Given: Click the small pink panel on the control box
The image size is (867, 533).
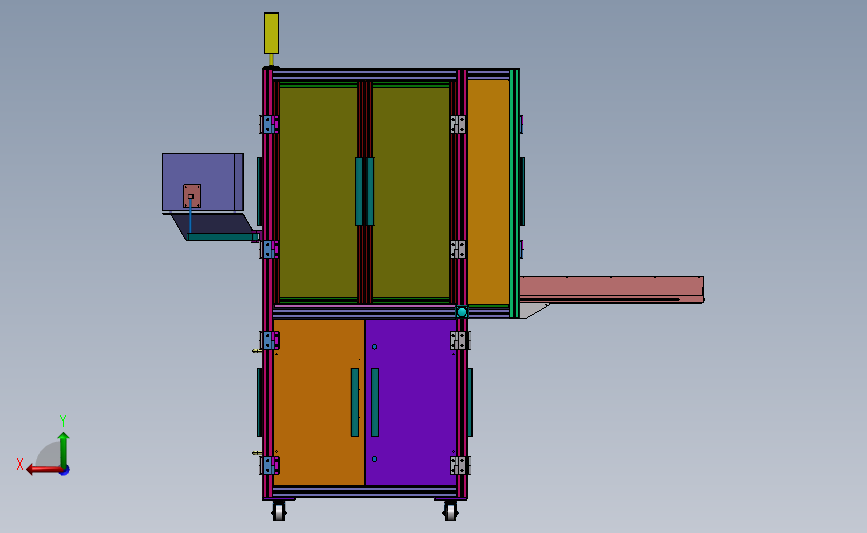Looking at the screenshot, I should [x=192, y=196].
